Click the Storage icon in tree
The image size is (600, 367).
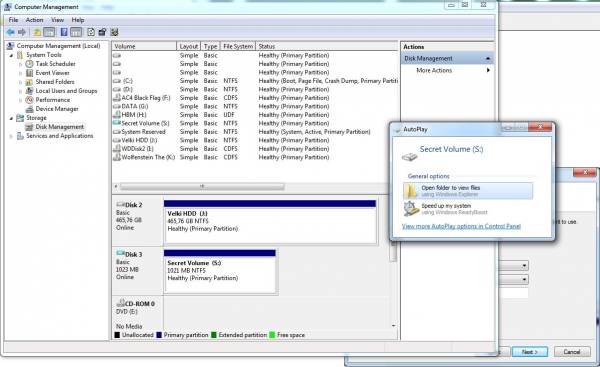pos(20,118)
